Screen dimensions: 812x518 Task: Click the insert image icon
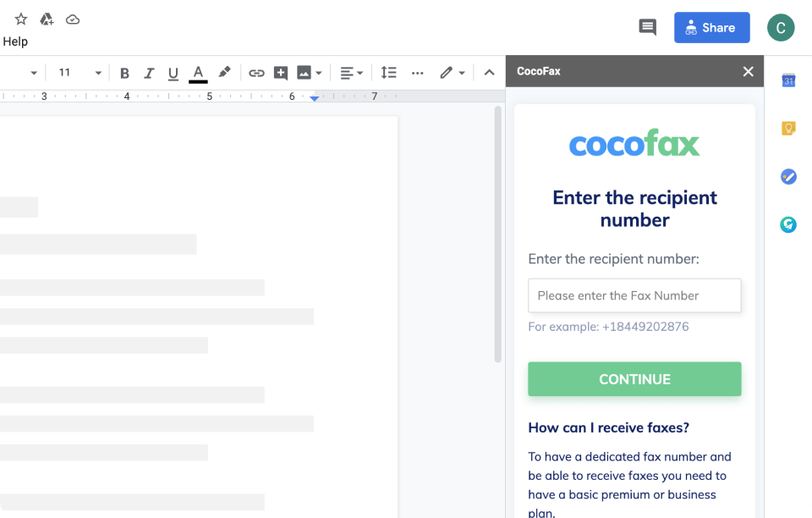click(x=304, y=73)
